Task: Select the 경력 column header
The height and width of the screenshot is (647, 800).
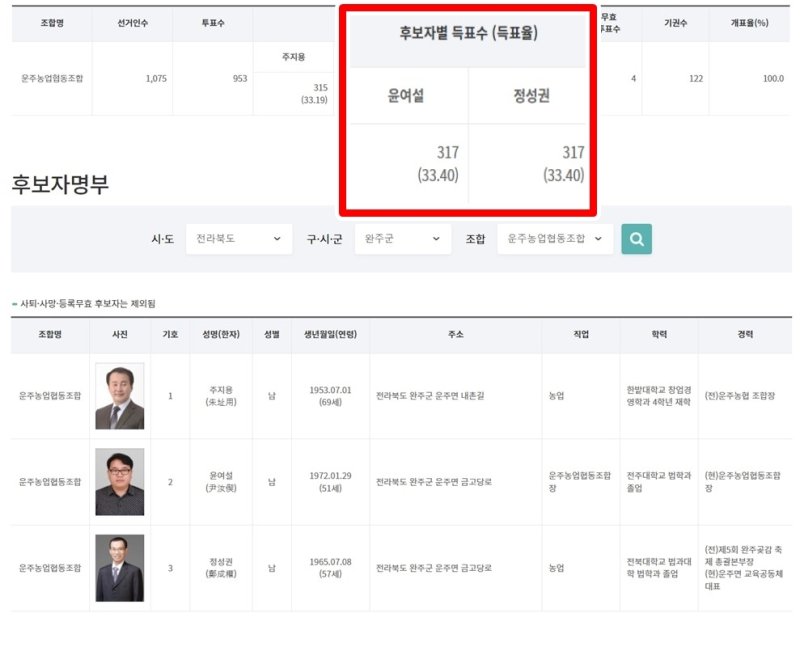Action: 745,335
